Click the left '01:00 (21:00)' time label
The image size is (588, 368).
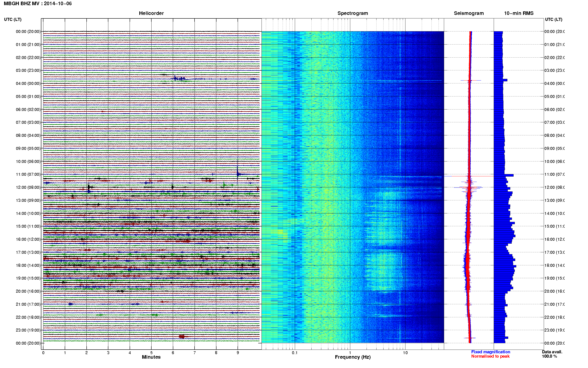point(28,44)
